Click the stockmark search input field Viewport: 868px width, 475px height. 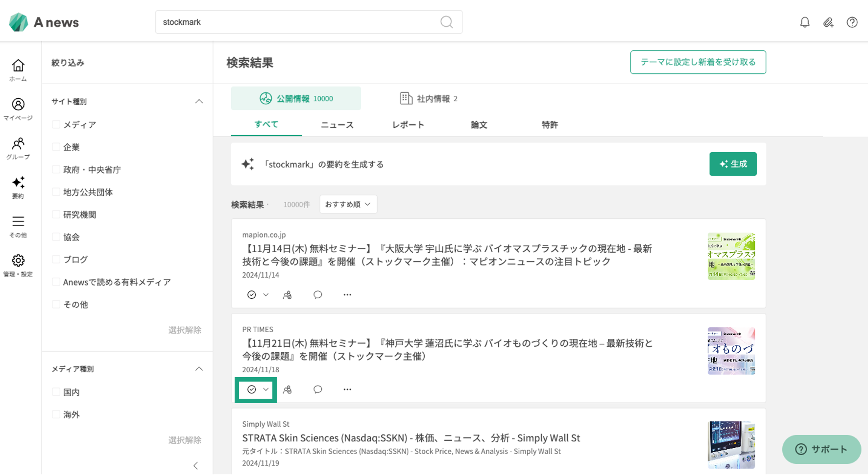click(x=296, y=22)
